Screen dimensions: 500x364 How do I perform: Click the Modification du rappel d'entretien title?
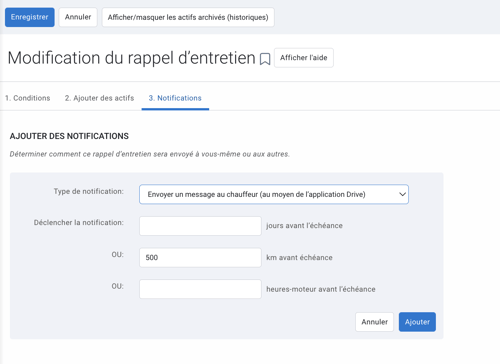pyautogui.click(x=132, y=58)
